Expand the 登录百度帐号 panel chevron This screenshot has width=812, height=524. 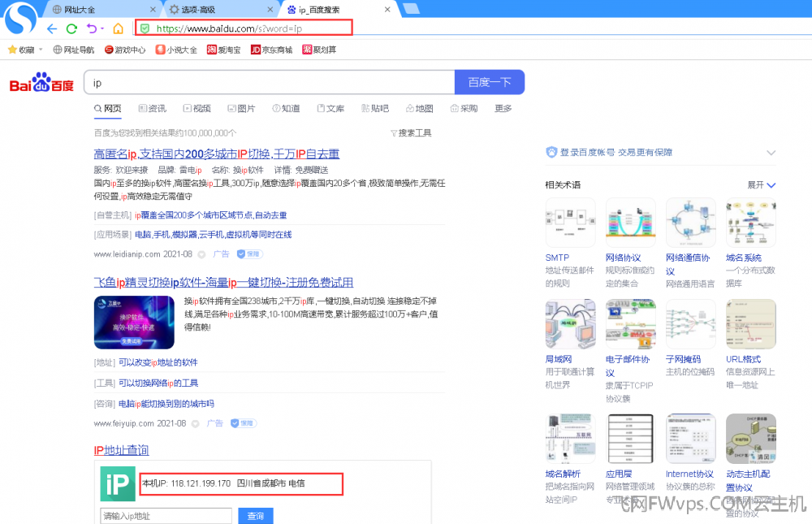tap(771, 153)
